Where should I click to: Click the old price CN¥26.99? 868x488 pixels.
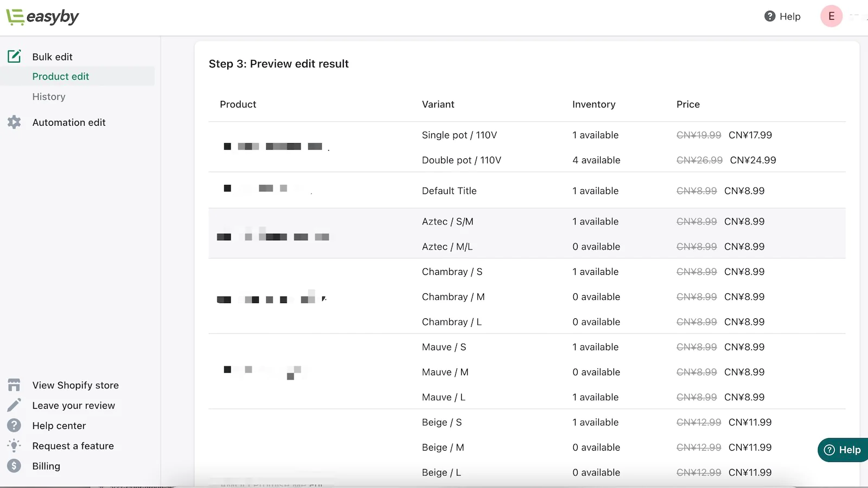click(700, 160)
